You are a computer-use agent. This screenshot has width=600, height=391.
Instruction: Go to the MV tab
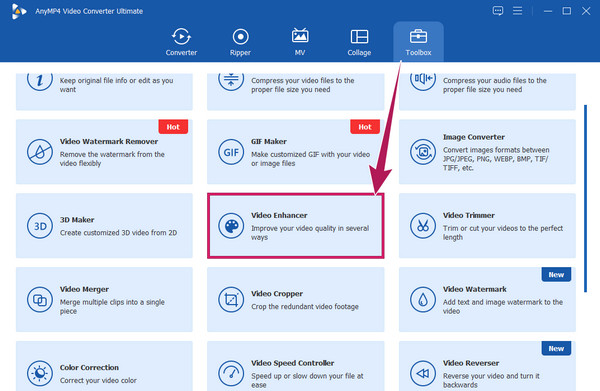pyautogui.click(x=300, y=42)
